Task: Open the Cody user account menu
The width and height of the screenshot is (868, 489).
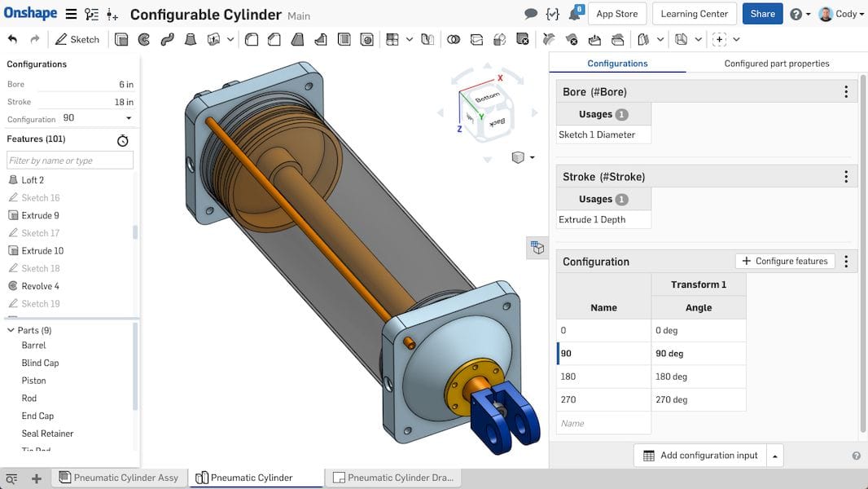Action: [x=842, y=14]
